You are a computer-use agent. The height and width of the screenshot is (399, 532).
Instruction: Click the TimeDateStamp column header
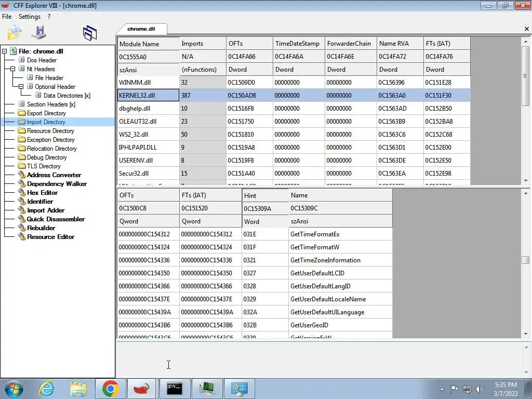(x=299, y=44)
